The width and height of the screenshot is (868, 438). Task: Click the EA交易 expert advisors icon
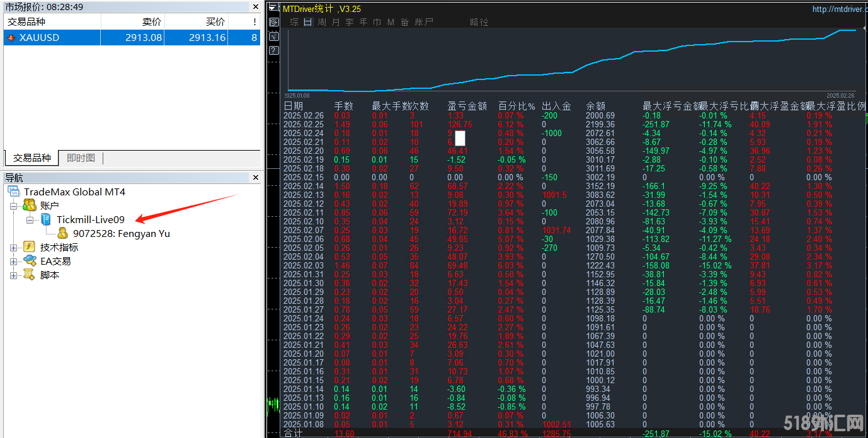[x=29, y=261]
